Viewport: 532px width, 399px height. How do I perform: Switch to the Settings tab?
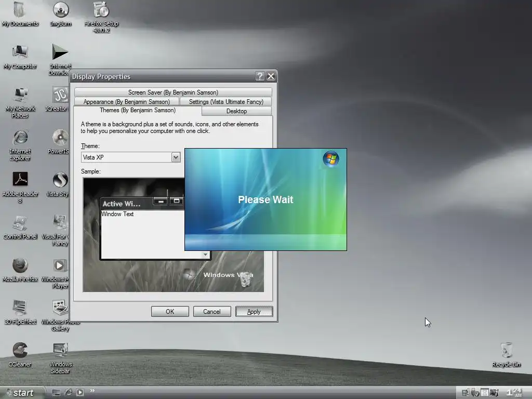(226, 102)
